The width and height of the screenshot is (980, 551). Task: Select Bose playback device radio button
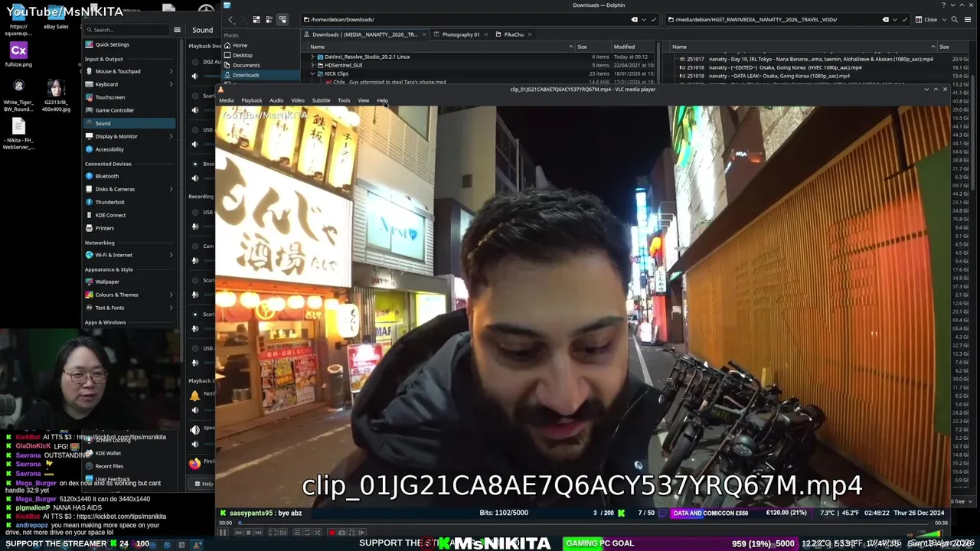coord(195,164)
